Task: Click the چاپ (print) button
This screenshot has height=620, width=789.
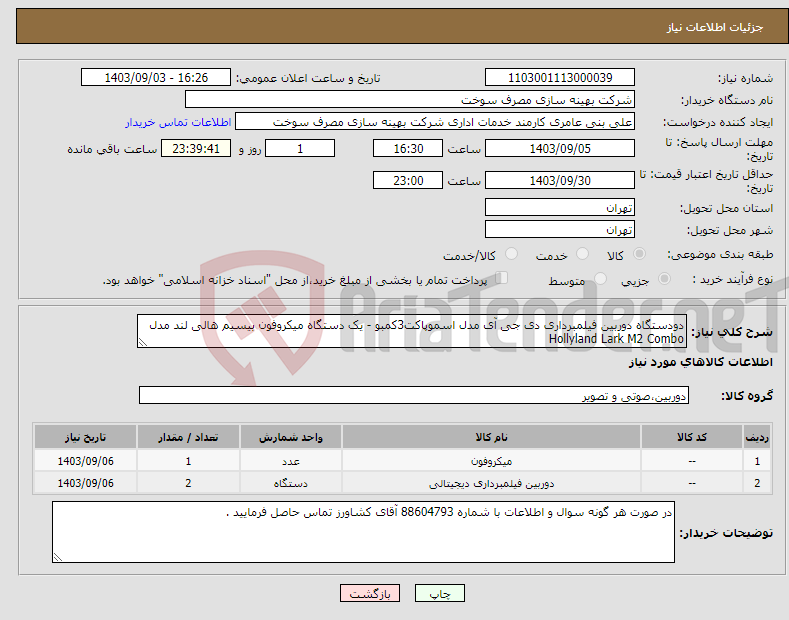Action: 439,593
